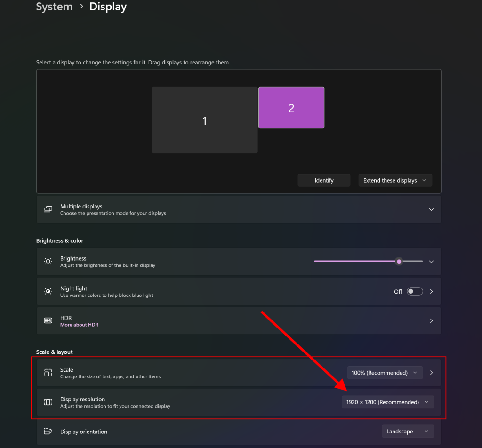This screenshot has height=448, width=482.
Task: Expand the Brightness options chevron
Action: (x=431, y=262)
